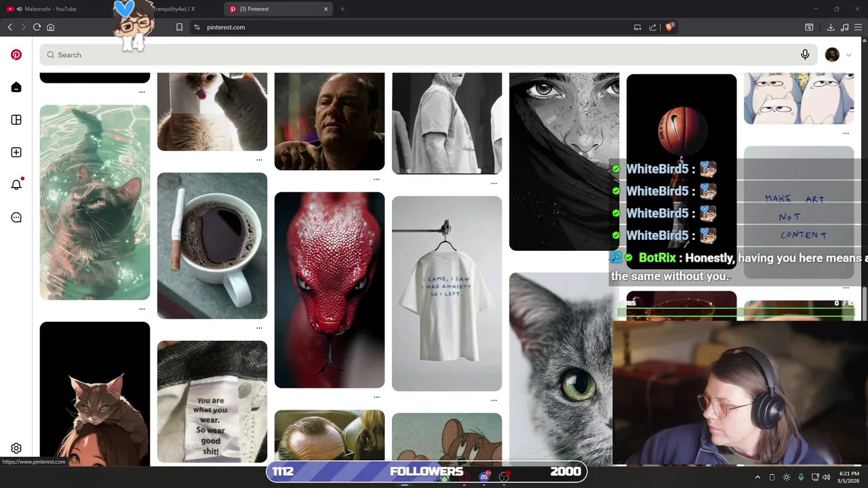Close the Pinterest tab
The height and width of the screenshot is (488, 868).
tap(325, 9)
